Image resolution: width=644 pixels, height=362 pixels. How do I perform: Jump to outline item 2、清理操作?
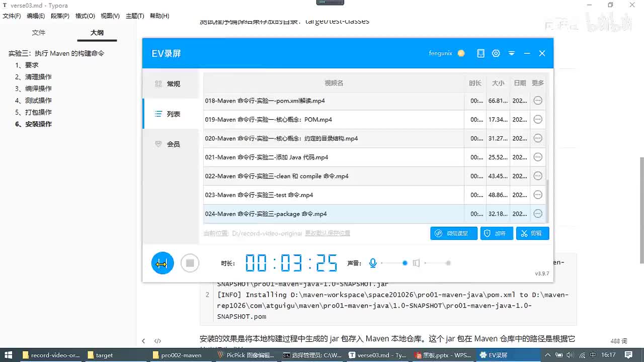tap(33, 77)
